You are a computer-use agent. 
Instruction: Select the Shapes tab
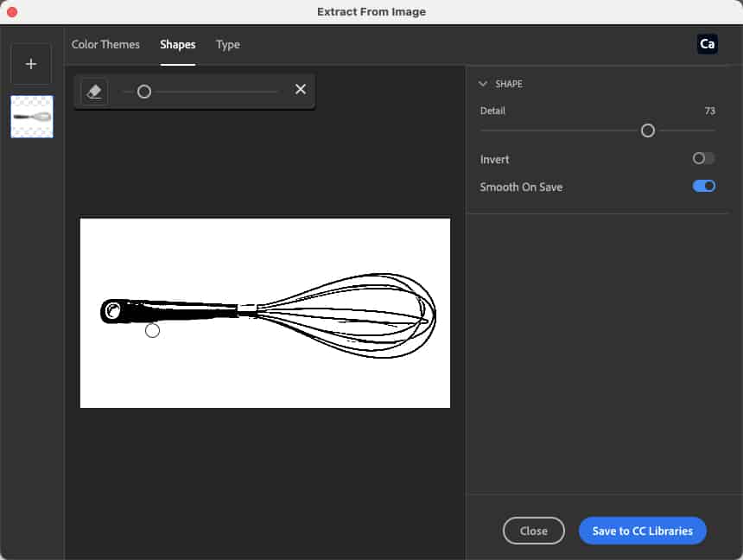178,45
